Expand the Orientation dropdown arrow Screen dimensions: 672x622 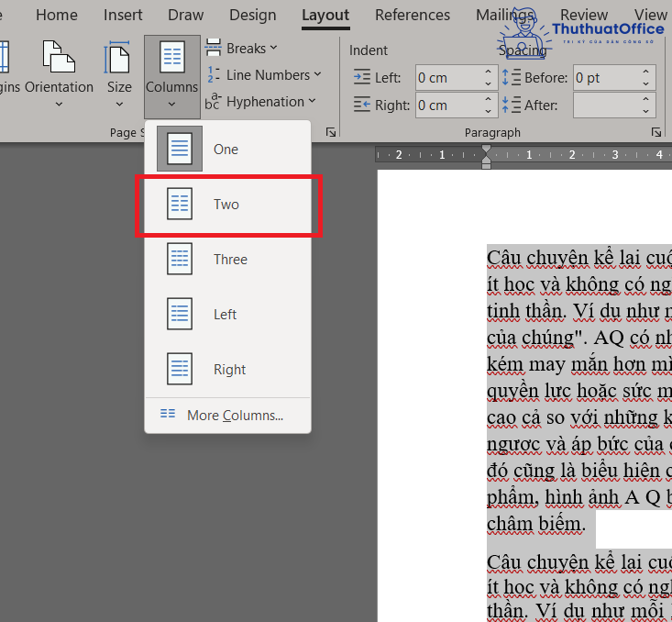(60, 105)
